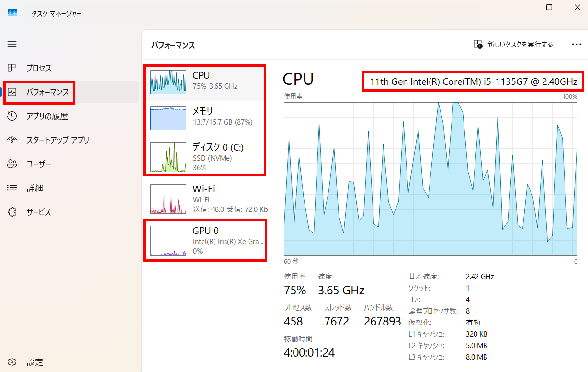Click the Task Manager app icon
This screenshot has width=588, height=372.
[x=12, y=13]
